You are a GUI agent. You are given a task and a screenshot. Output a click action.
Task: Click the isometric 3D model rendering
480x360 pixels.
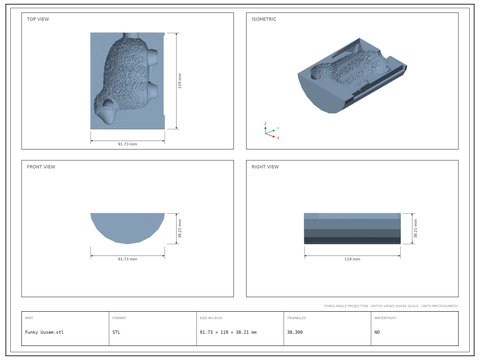(x=352, y=76)
